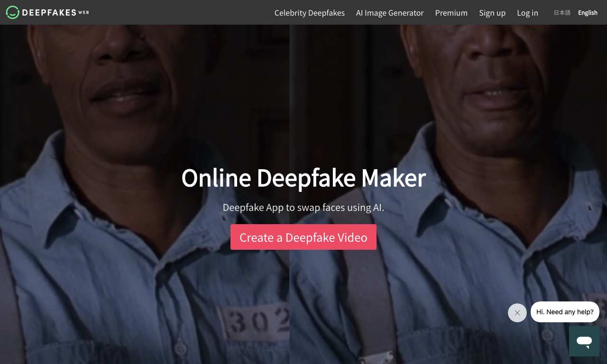The width and height of the screenshot is (607, 364).
Task: Dismiss the chat greeting with the X icon
Action: coord(517,313)
